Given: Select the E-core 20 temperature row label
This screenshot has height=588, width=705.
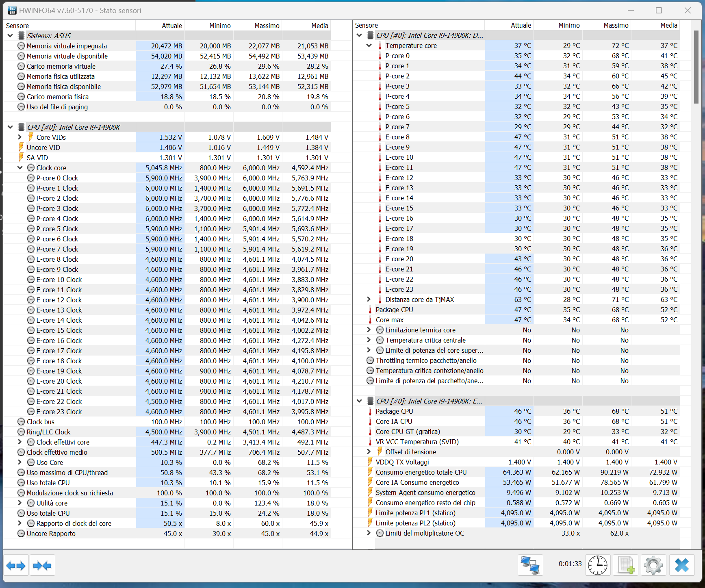Looking at the screenshot, I should click(399, 259).
